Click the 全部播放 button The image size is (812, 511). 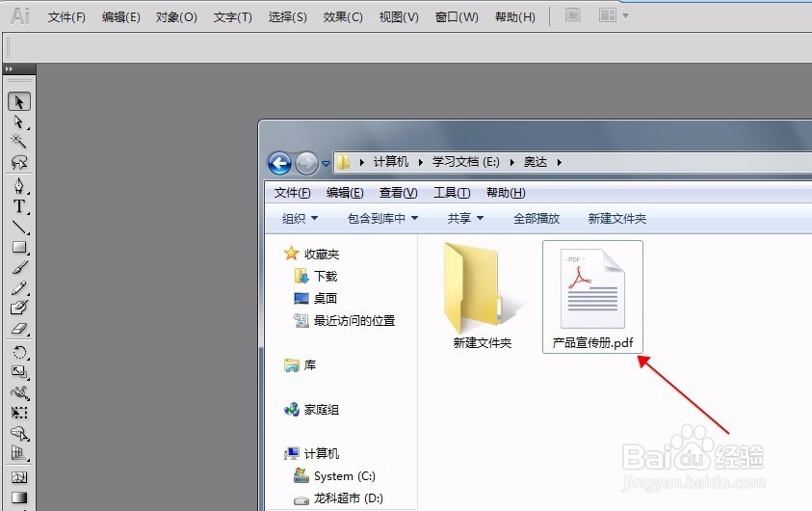pyautogui.click(x=537, y=219)
